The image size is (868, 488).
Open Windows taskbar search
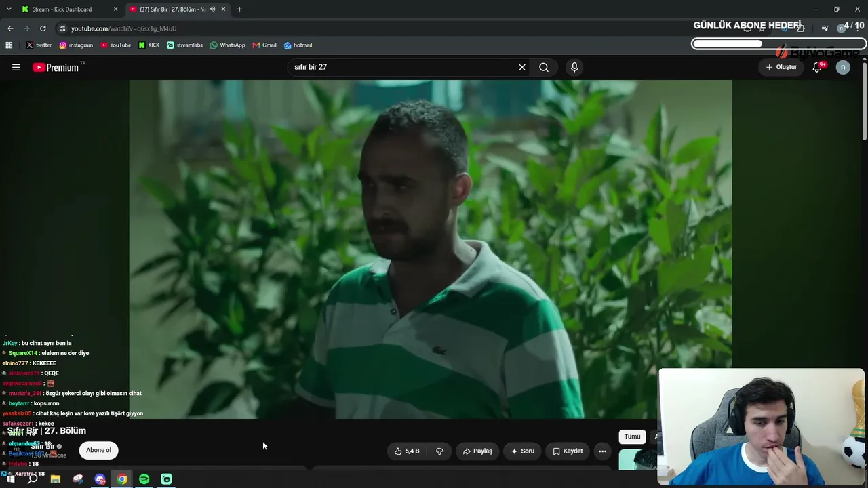(x=33, y=479)
